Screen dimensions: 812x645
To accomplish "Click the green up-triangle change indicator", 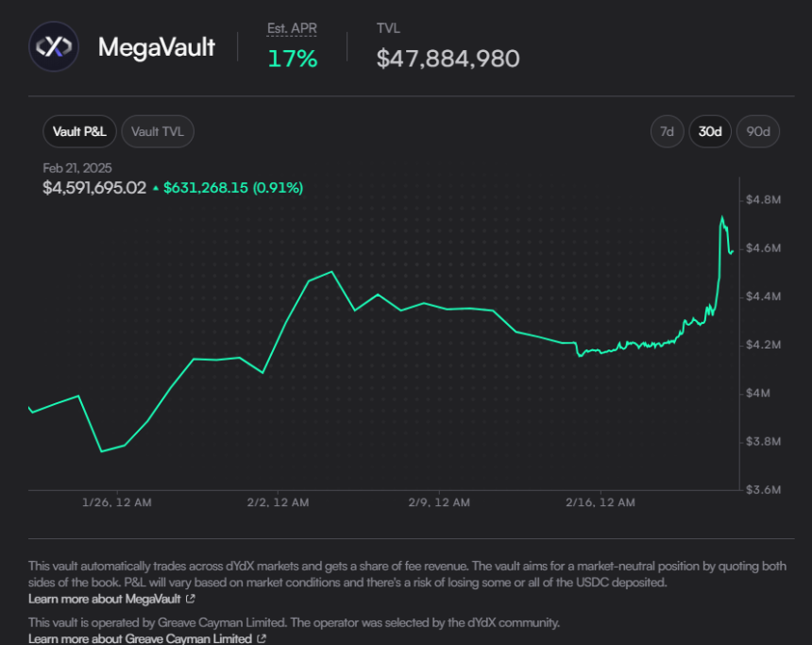I will (156, 188).
